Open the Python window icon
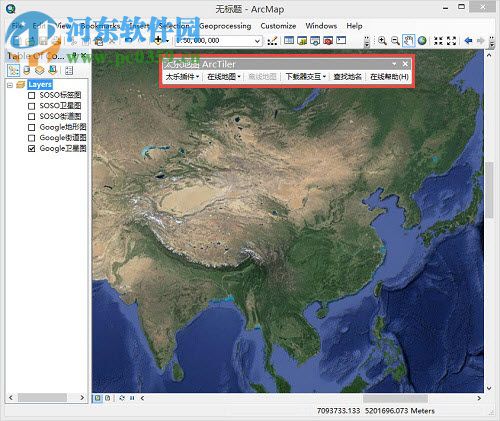This screenshot has height=421, width=500. (x=341, y=41)
